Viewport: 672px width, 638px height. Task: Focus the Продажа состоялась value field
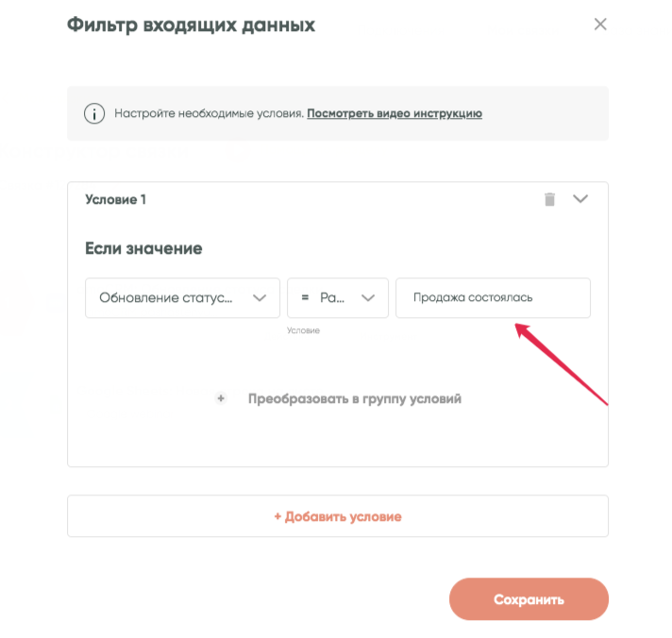pyautogui.click(x=493, y=297)
